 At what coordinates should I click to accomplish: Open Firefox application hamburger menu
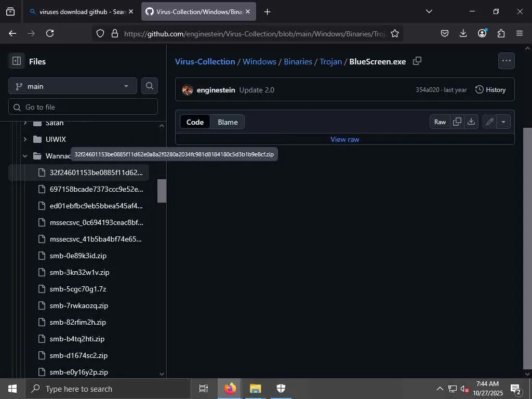click(x=520, y=33)
